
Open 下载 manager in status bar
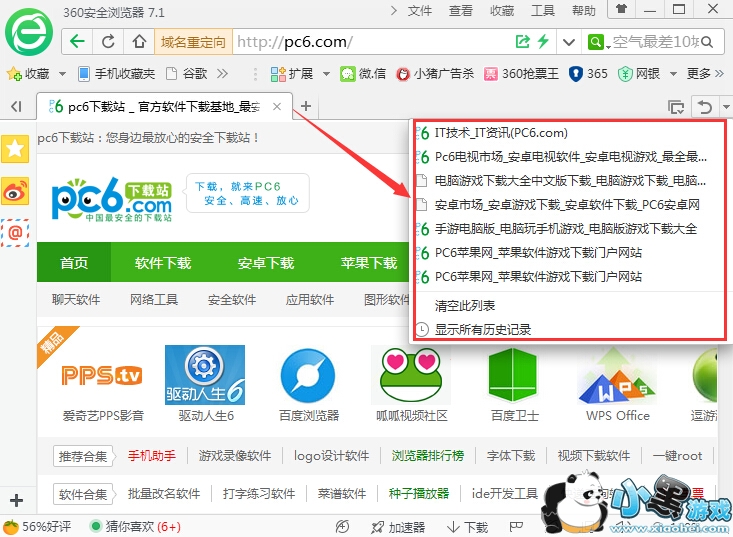pos(467,527)
